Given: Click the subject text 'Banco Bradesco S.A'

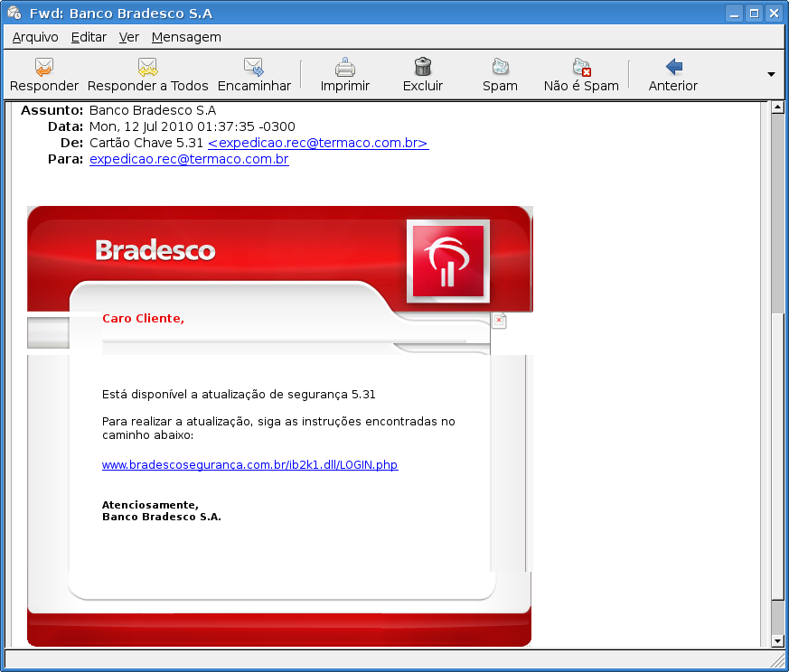Looking at the screenshot, I should tap(153, 110).
